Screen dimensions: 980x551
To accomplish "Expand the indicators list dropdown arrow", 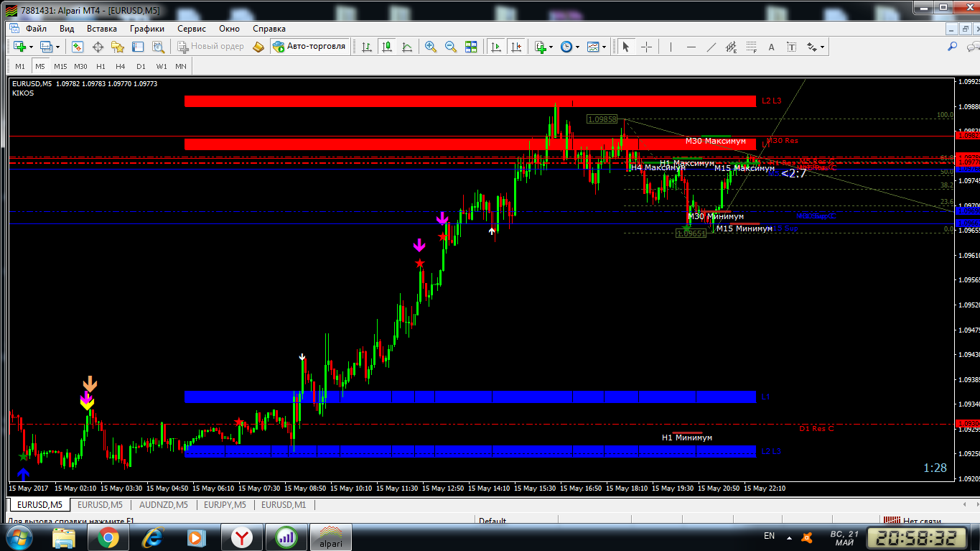I will pos(551,47).
